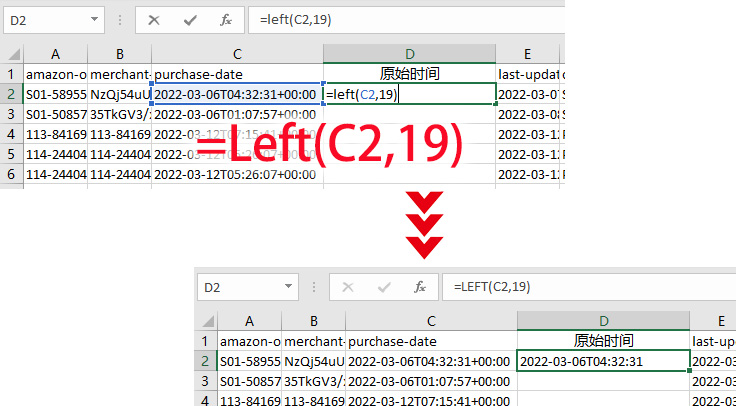750x406 pixels.
Task: Select row 3 header in bottom window
Action: [x=206, y=381]
